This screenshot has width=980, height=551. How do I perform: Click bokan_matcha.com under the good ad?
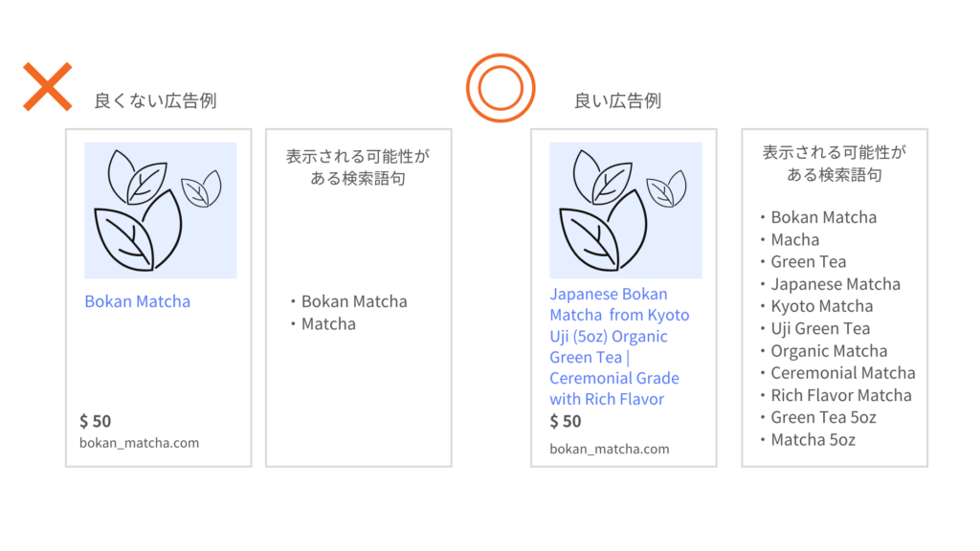tap(610, 450)
